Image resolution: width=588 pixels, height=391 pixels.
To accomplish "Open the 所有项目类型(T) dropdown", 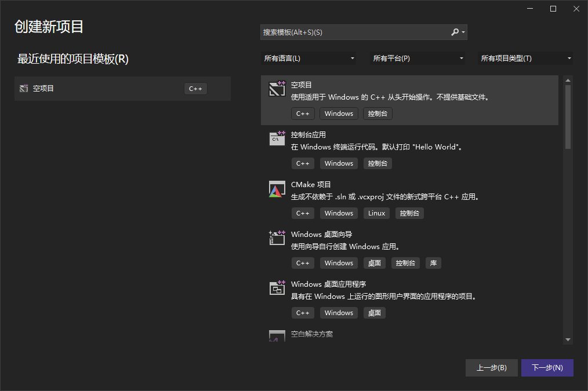I will [525, 59].
